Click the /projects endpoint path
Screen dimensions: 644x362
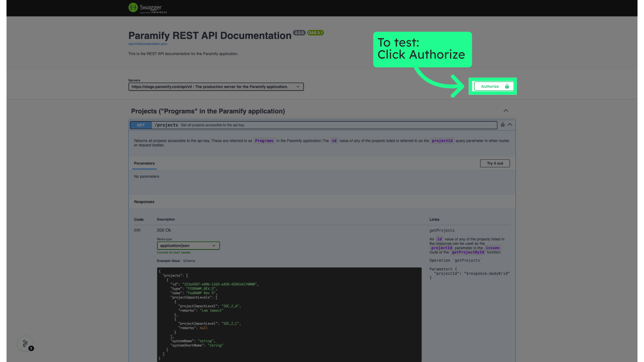tap(166, 125)
